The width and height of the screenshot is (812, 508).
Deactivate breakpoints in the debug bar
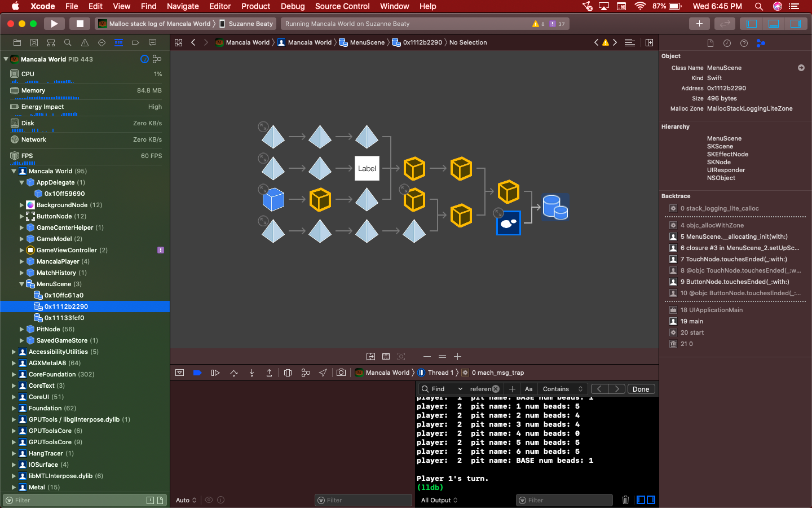coord(197,373)
